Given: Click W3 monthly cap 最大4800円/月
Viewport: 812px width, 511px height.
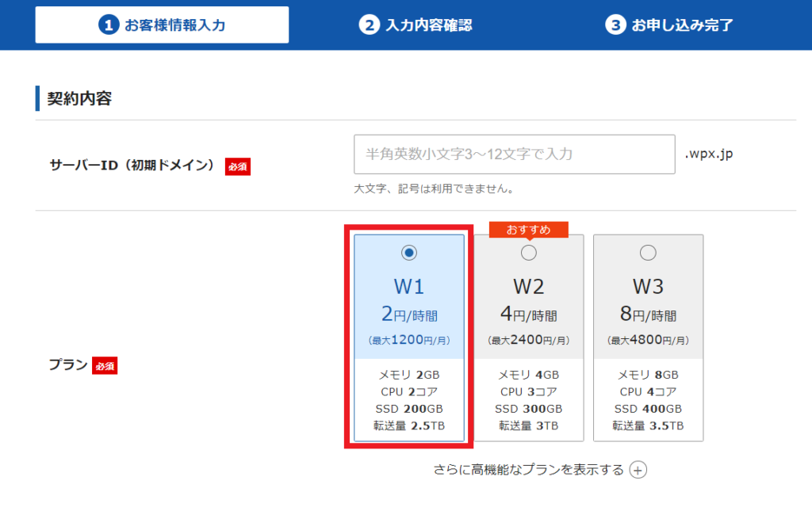Looking at the screenshot, I should tap(648, 340).
